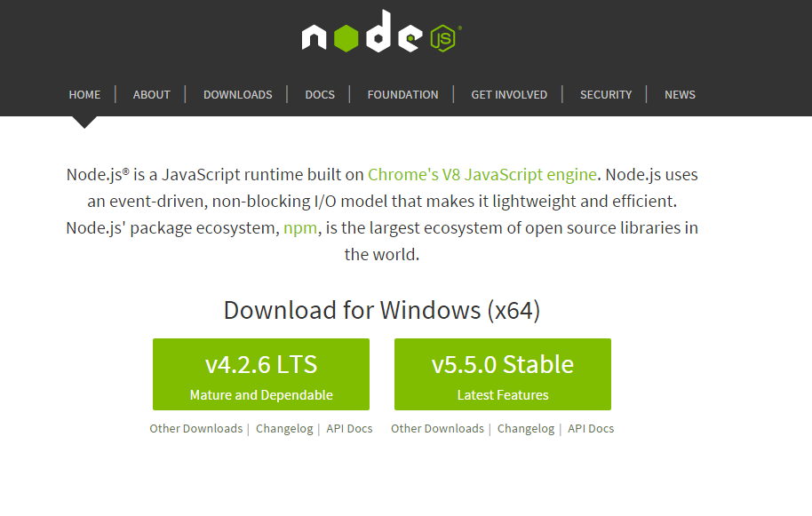This screenshot has height=516, width=812.
Task: View Changelog under v5.5.0 Stable
Action: 526,429
